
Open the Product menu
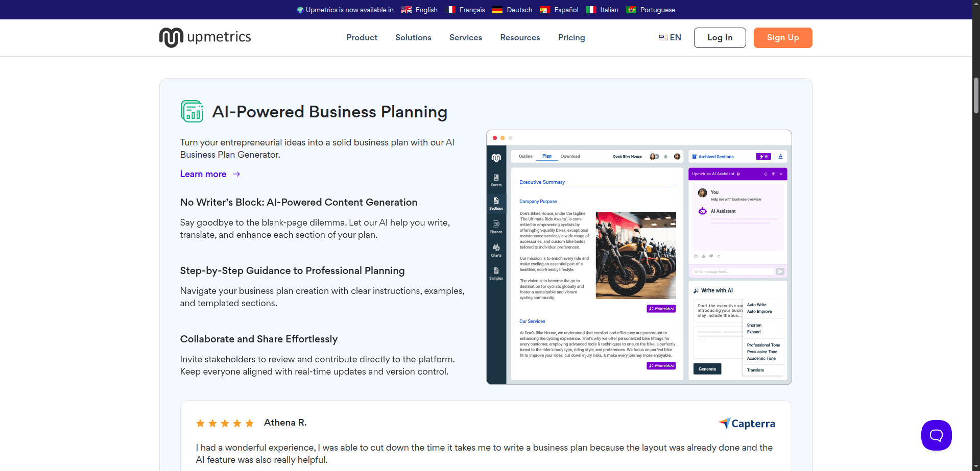[x=362, y=37]
